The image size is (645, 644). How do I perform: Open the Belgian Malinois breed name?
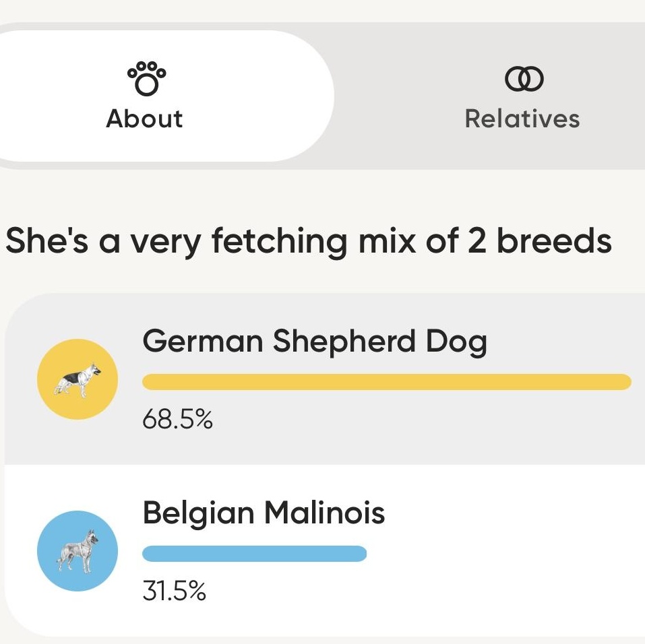pos(264,513)
